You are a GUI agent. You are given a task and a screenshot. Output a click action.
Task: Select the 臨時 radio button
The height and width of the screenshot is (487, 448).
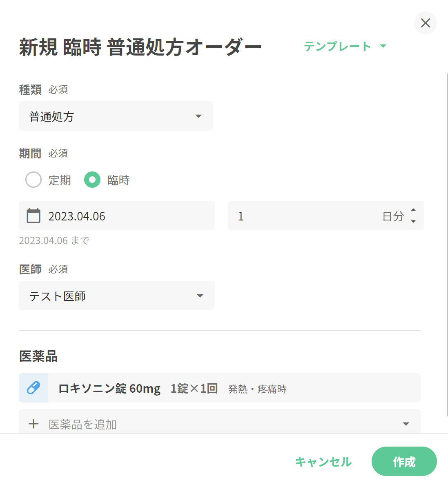(92, 180)
